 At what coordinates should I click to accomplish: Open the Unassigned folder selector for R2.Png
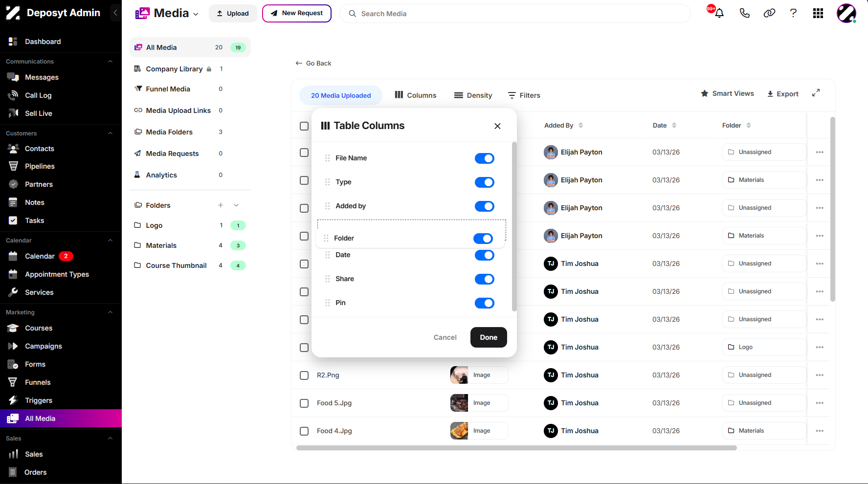[764, 375]
